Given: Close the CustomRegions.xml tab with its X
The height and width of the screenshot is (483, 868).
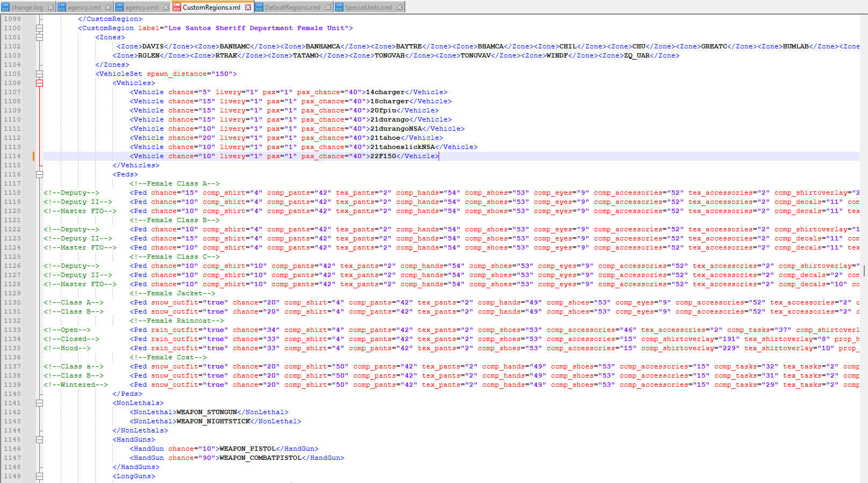Looking at the screenshot, I should pyautogui.click(x=248, y=8).
